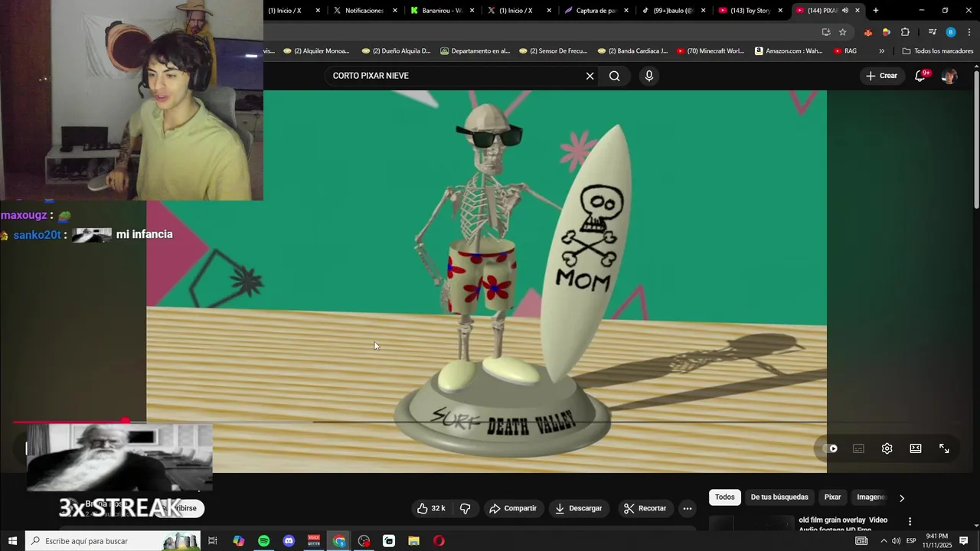Screen dimensions: 980x551
Task: Click the Escribe aquí para buscar box
Action: point(113,541)
